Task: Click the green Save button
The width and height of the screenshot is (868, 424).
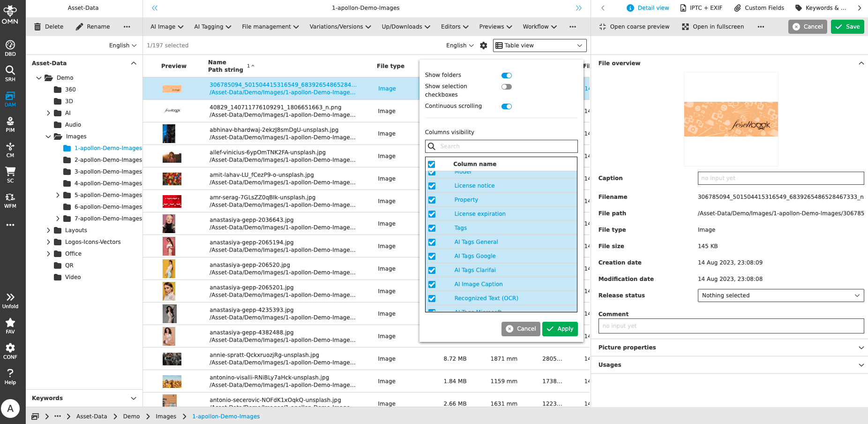Action: tap(847, 27)
